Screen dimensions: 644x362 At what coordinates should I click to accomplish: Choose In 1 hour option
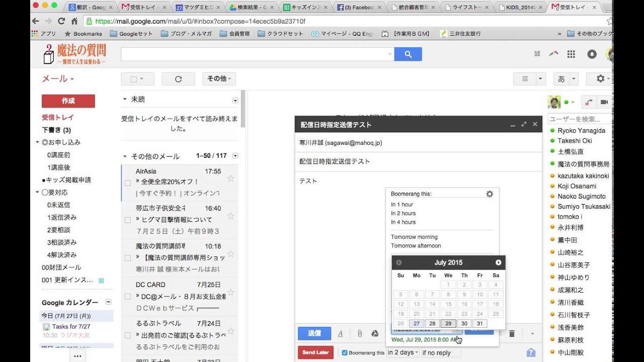[x=402, y=205]
